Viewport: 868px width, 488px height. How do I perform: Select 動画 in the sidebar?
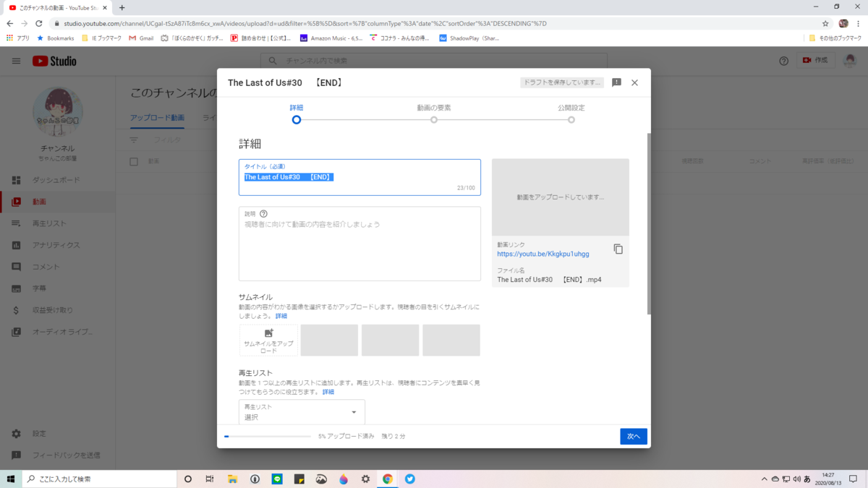[x=58, y=202]
